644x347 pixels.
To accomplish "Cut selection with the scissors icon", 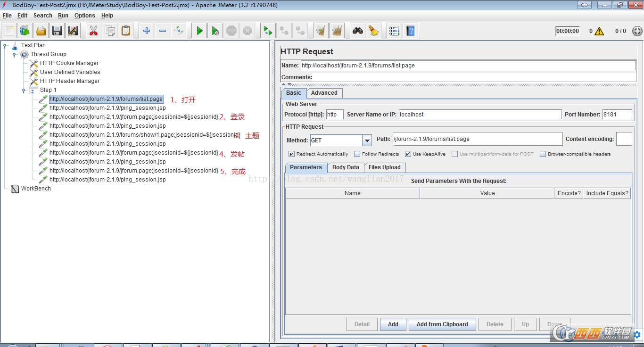I will point(93,31).
